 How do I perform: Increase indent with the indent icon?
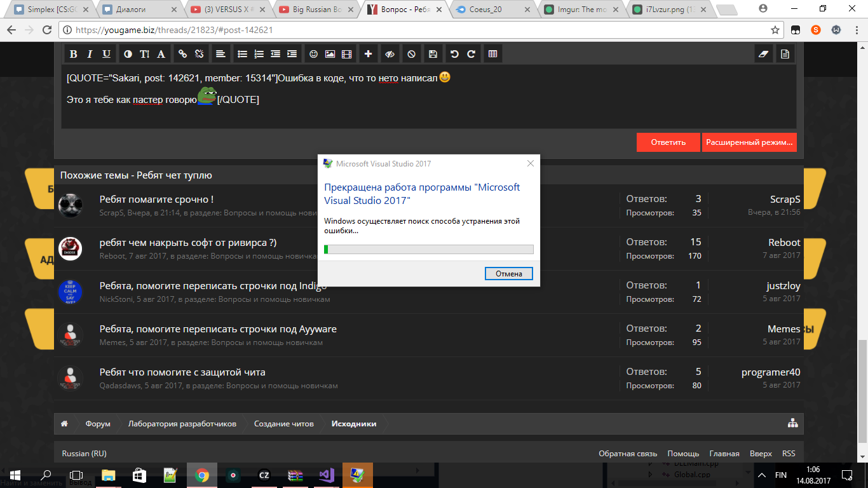pyautogui.click(x=292, y=54)
